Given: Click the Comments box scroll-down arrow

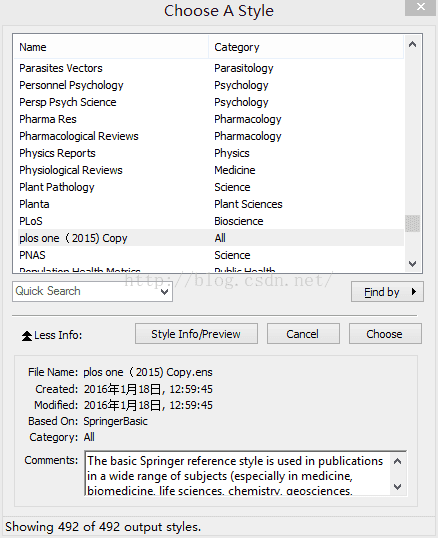Looking at the screenshot, I should pyautogui.click(x=398, y=487).
